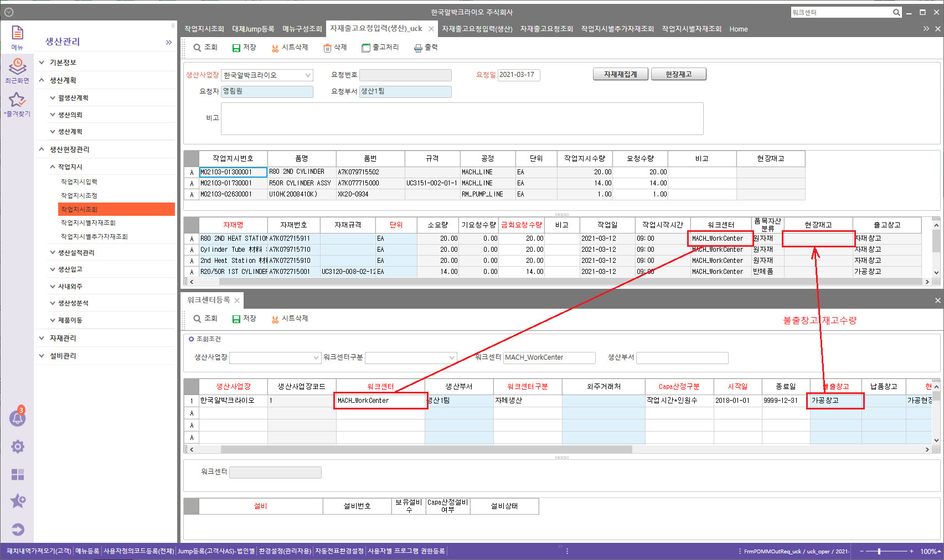Open the 워크센터구분 dropdown
Screen dimensions: 944x560
click(452, 357)
